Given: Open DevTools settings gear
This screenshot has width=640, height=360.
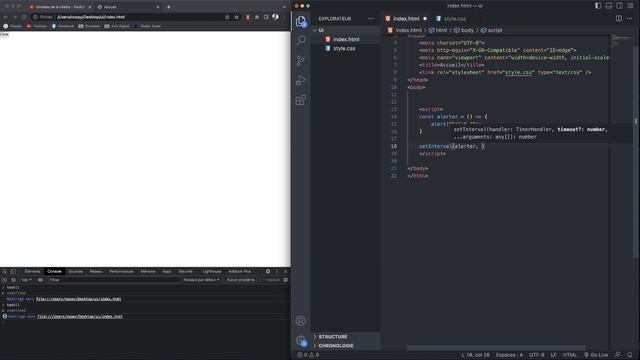Looking at the screenshot, I should (x=268, y=271).
